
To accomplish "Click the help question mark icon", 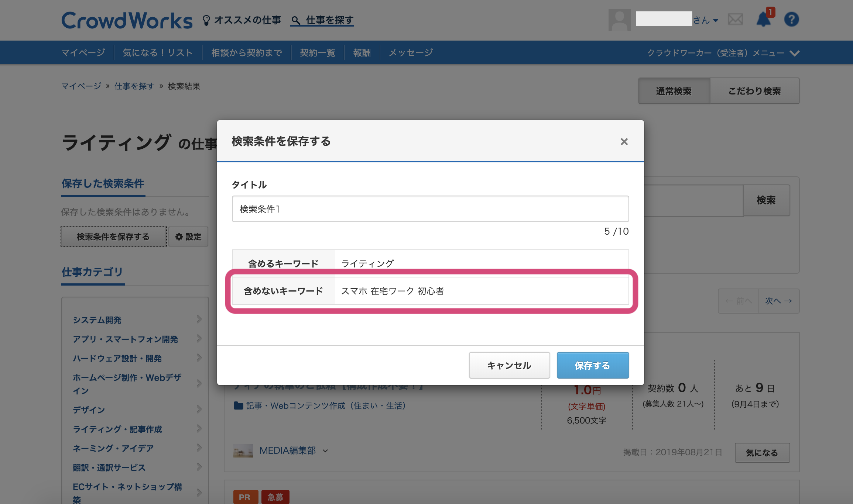I will (791, 20).
